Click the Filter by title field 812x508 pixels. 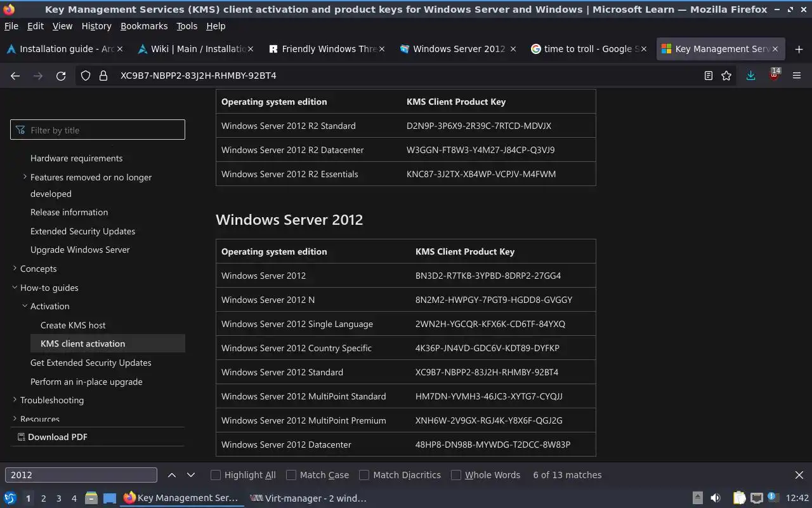[x=98, y=130]
